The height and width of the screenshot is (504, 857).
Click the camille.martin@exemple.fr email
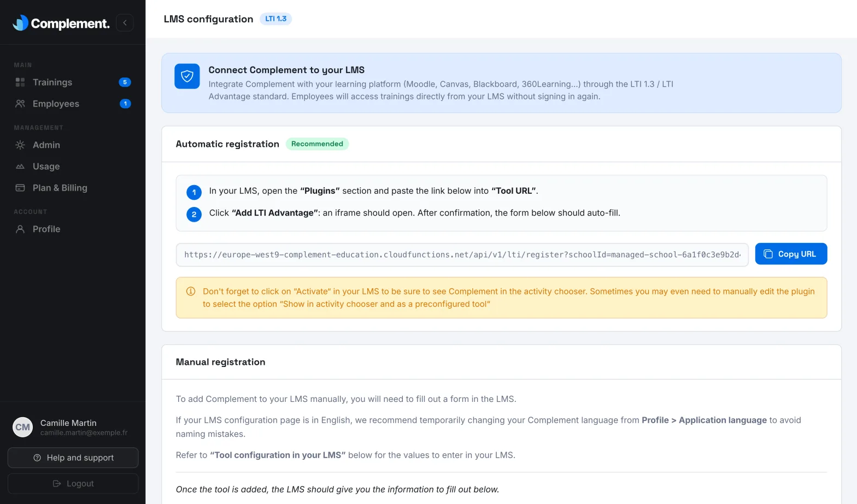84,433
